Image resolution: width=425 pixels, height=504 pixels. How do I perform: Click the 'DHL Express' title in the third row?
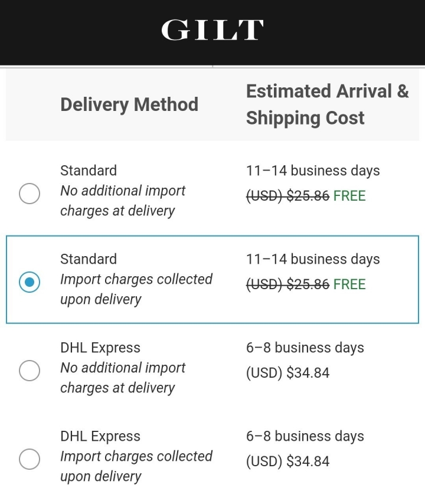[100, 348]
